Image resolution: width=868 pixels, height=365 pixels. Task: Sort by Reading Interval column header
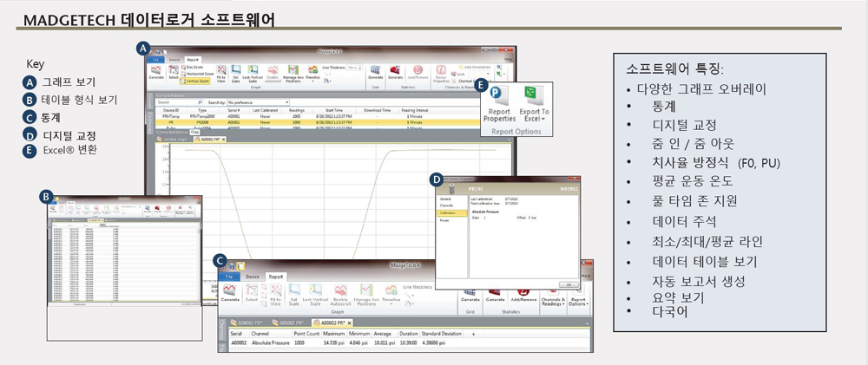pos(415,110)
